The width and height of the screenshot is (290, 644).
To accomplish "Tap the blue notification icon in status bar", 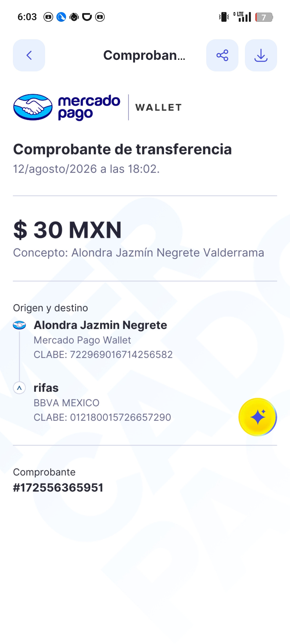I will coord(61,17).
